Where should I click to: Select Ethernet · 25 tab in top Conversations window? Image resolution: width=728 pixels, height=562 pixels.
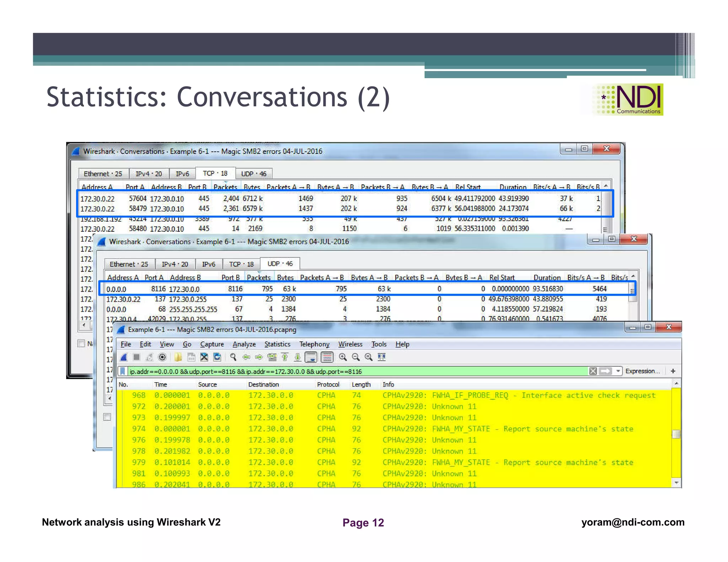[103, 174]
